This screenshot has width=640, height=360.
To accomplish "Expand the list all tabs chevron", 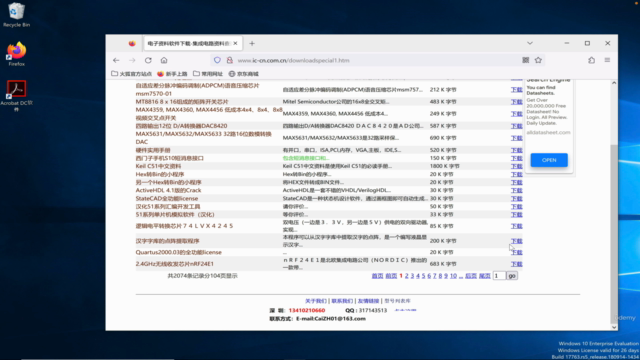I will point(530,43).
